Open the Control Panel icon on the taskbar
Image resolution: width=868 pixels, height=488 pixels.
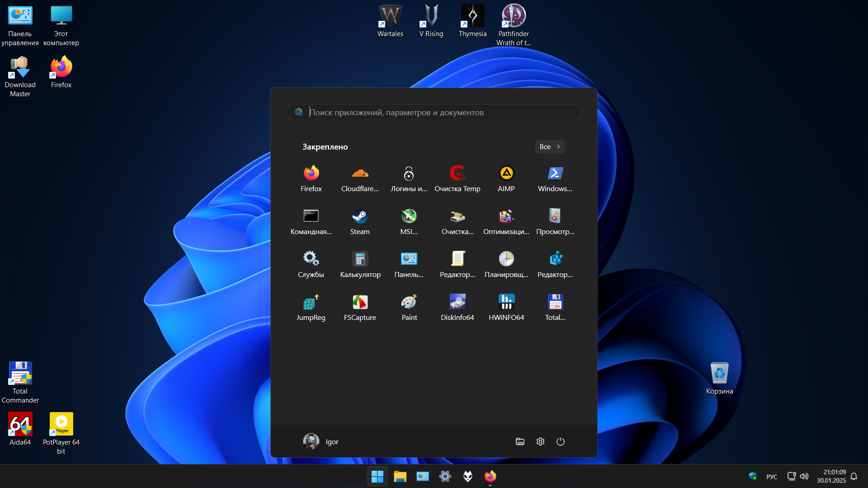(423, 476)
